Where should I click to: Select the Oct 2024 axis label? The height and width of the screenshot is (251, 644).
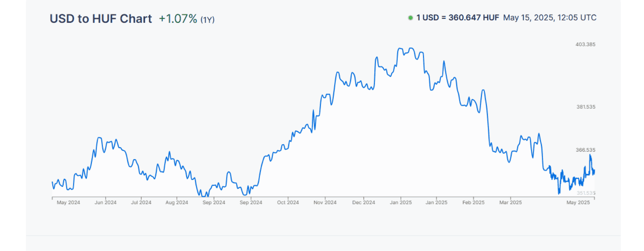(x=288, y=203)
